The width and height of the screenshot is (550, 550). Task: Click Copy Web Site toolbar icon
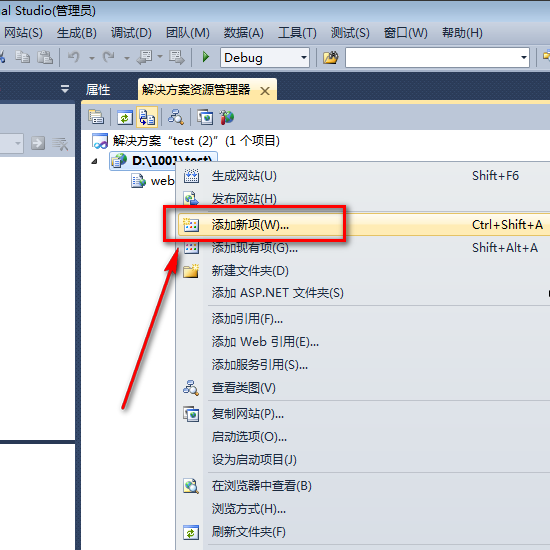click(205, 117)
